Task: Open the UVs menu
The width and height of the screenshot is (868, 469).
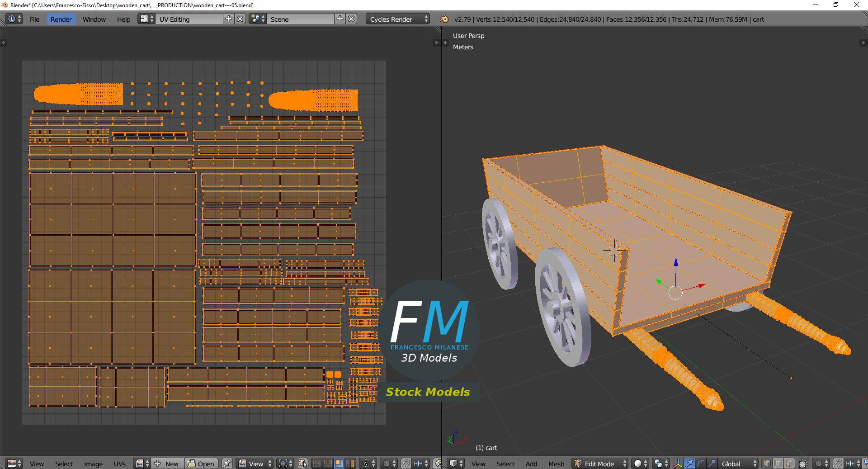Action: 120,464
